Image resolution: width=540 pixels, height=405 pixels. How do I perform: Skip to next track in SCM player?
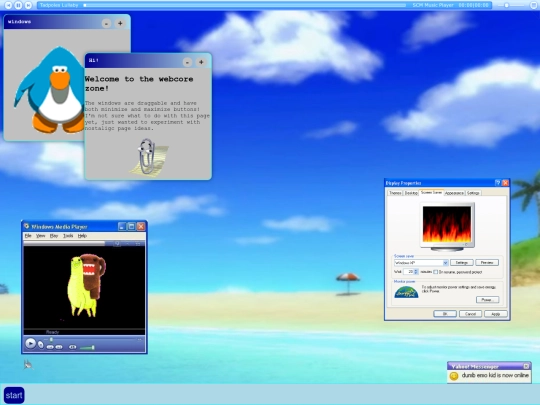28,5
